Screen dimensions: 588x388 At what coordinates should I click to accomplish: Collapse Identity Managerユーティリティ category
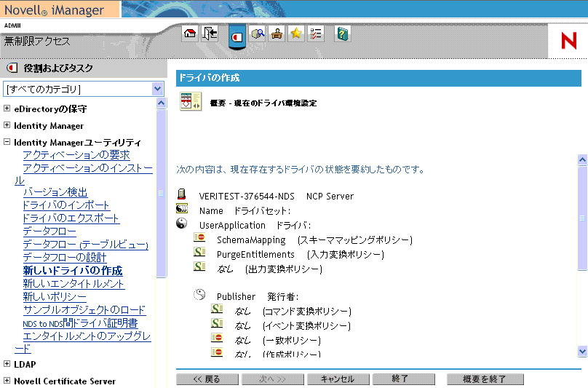(x=7, y=142)
